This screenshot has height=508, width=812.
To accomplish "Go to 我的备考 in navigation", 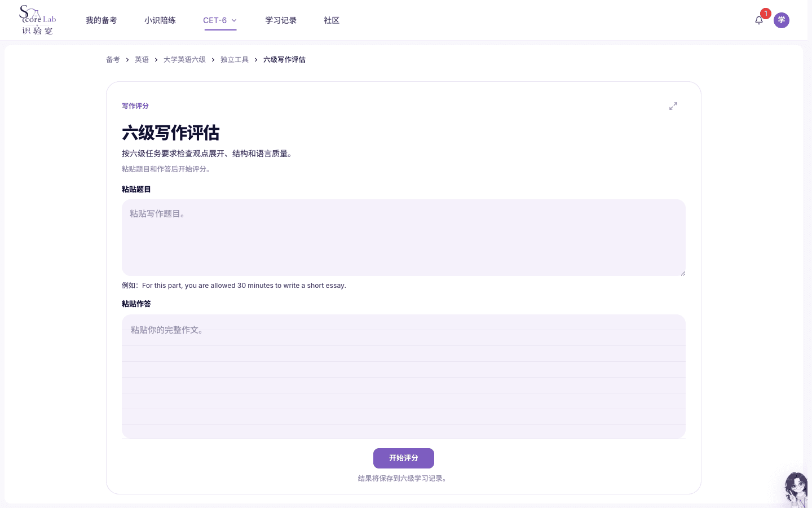I will (101, 20).
